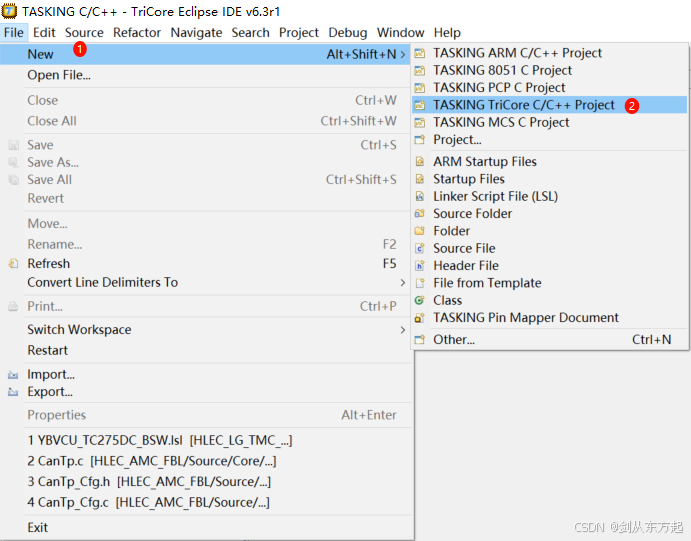Select Restart in the File menu
The width and height of the screenshot is (691, 541).
pos(206,350)
